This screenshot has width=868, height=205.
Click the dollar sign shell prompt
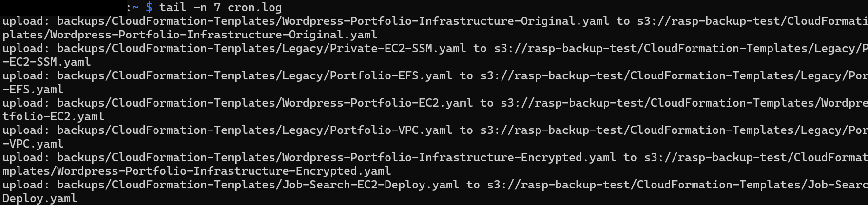click(x=149, y=7)
